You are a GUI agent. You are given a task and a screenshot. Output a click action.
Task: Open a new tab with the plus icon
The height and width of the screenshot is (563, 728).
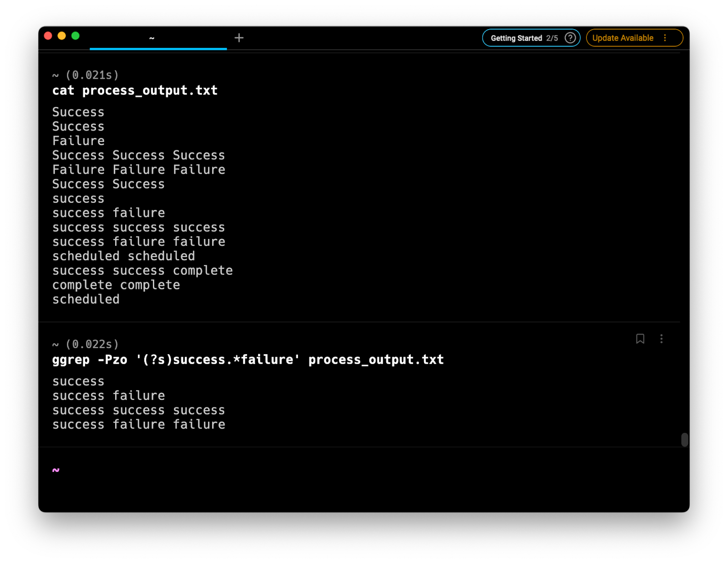pos(239,38)
